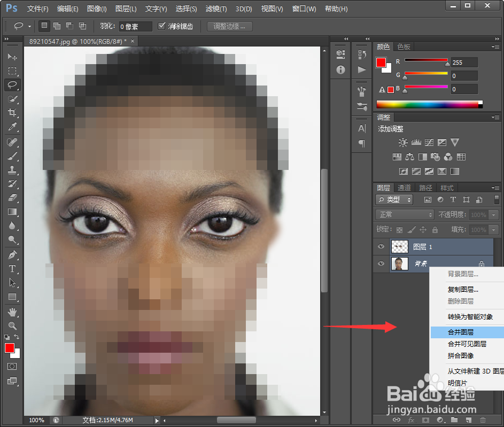Image resolution: width=504 pixels, height=427 pixels.
Task: Add Brightness/Contrast adjustment
Action: point(403,142)
